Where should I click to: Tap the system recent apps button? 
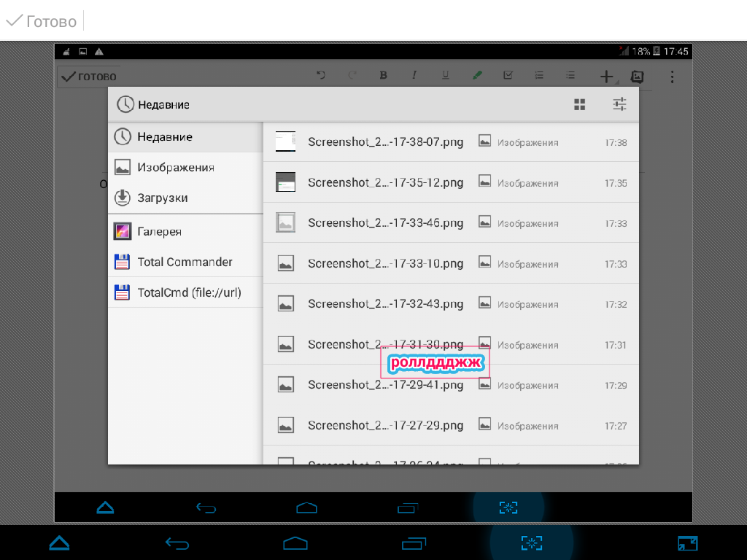tap(414, 543)
